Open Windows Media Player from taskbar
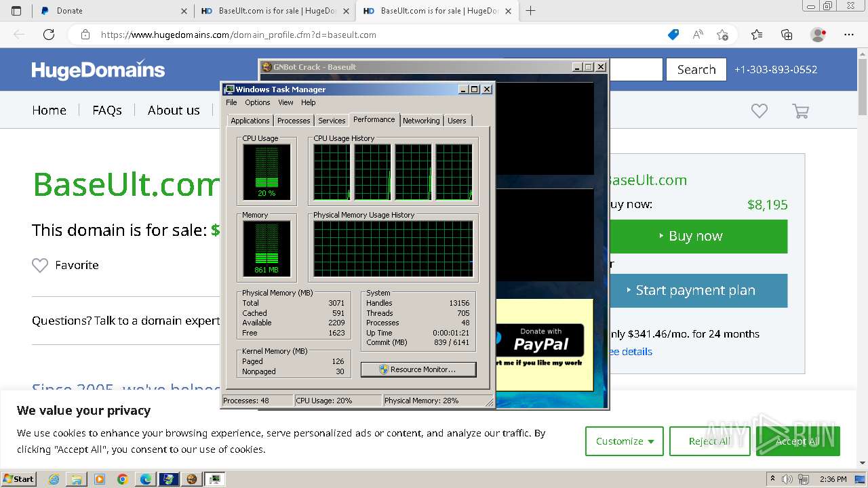 [x=100, y=479]
